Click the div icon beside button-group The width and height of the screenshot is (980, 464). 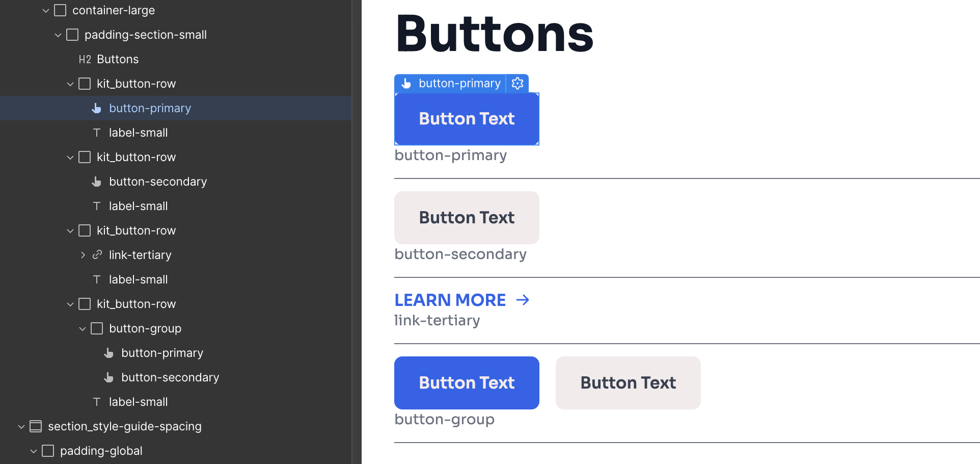(x=97, y=328)
